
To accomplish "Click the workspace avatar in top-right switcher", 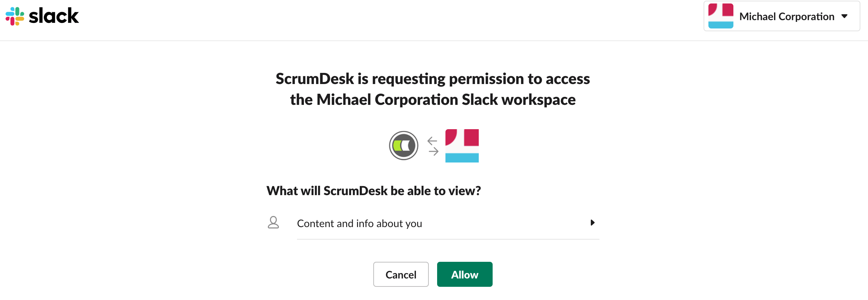I will pos(721,16).
